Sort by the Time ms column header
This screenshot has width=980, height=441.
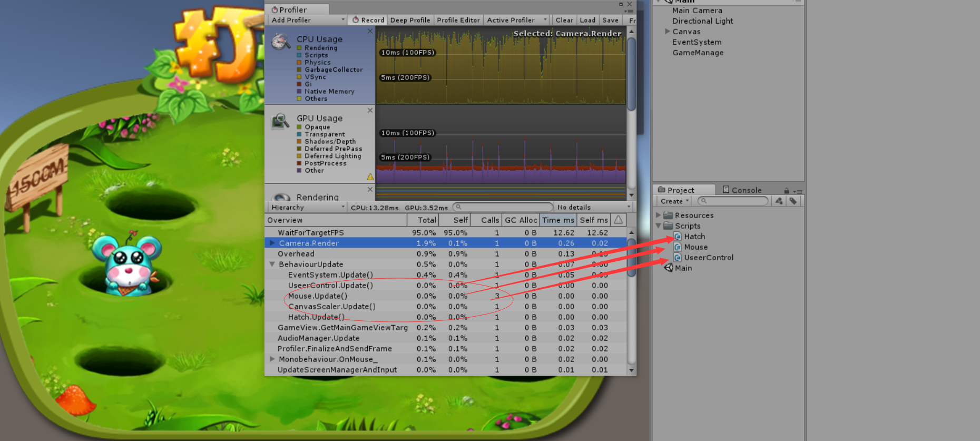[x=558, y=220]
